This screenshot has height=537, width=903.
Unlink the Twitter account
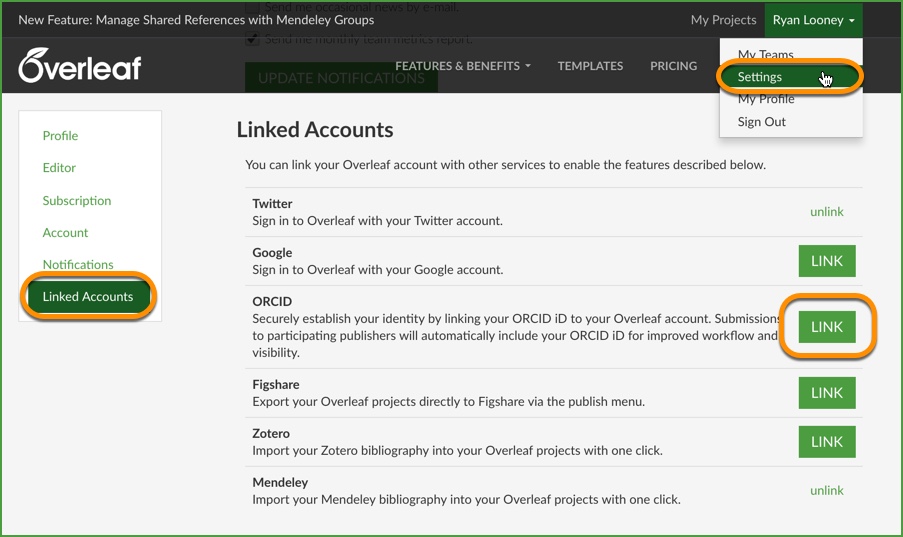[x=827, y=212]
